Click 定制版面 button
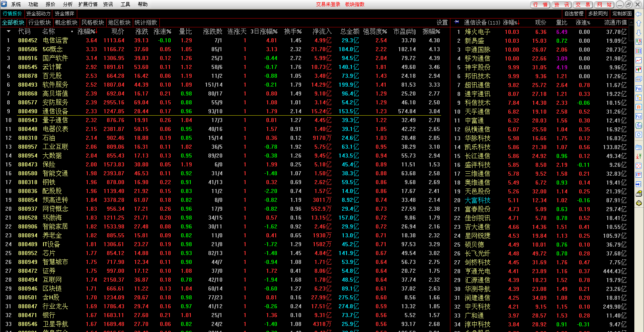The height and width of the screenshot is (332, 644). click(x=622, y=14)
